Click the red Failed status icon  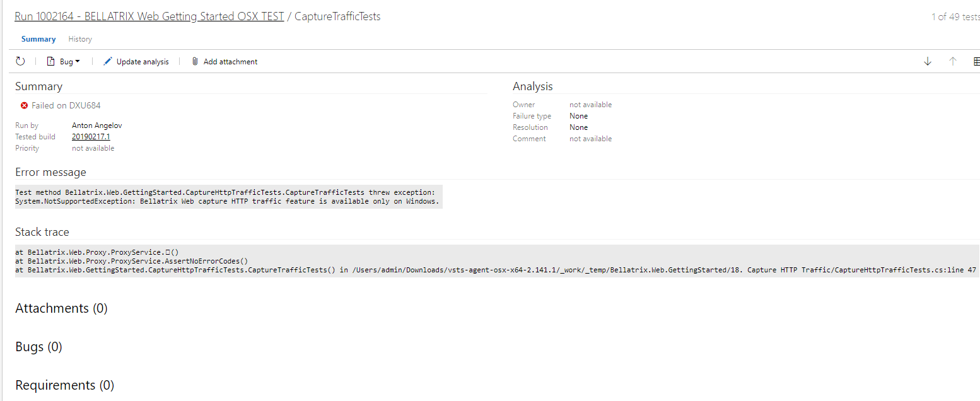pyautogui.click(x=24, y=105)
